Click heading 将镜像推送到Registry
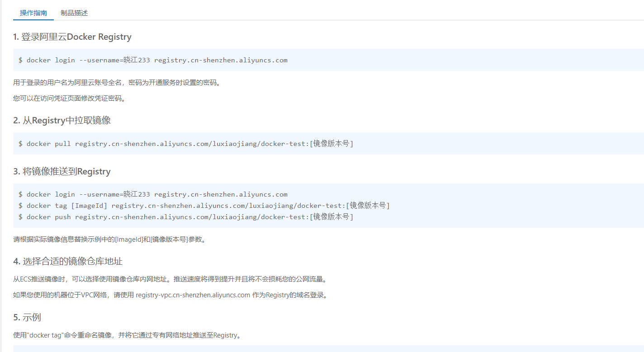This screenshot has width=644, height=352. point(62,172)
